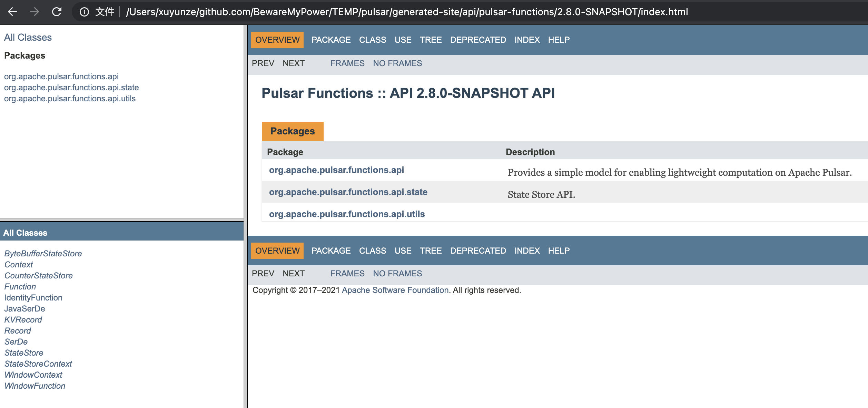This screenshot has width=868, height=408.
Task: Open the top INDEX navigation tab
Action: tap(527, 40)
